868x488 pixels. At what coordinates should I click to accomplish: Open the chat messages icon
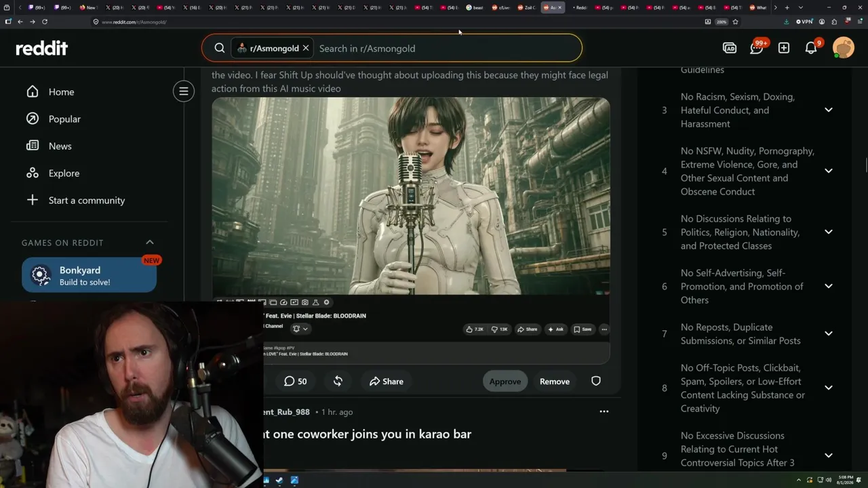tap(757, 48)
